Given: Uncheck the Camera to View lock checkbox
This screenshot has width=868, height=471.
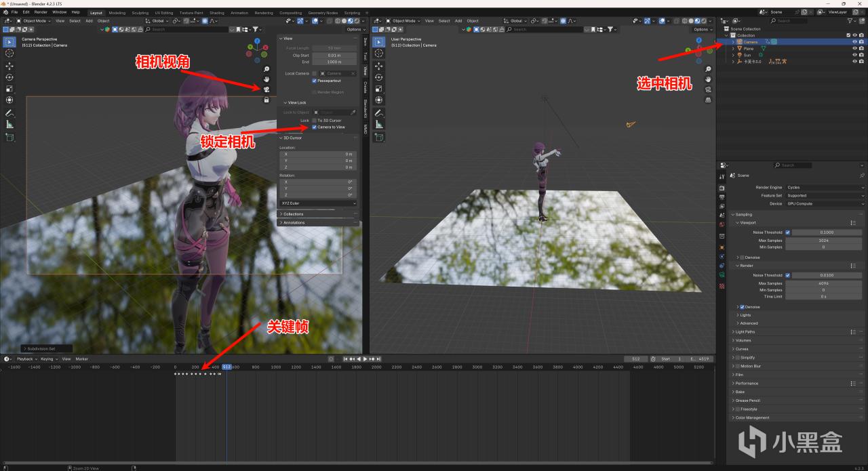Looking at the screenshot, I should [314, 127].
